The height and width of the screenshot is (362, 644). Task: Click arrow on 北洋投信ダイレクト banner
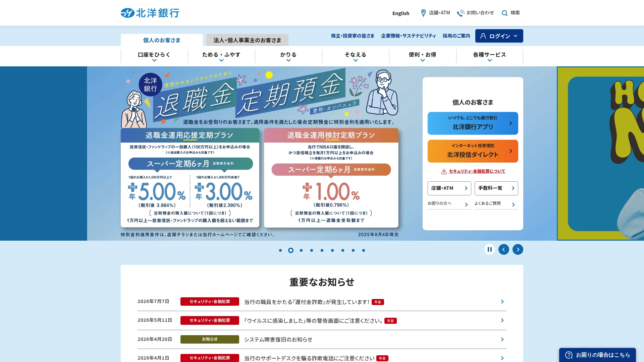(x=511, y=151)
